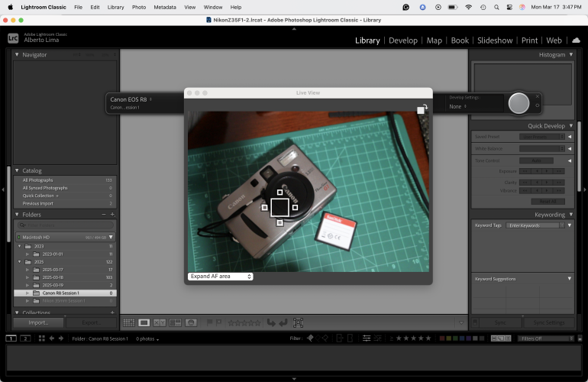The height and width of the screenshot is (382, 588).
Task: Open second window display button 2
Action: click(x=25, y=338)
